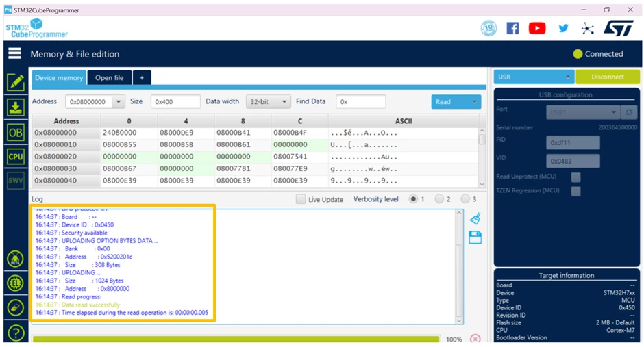
Task: Open the Data width 32-bit dropdown
Action: tap(268, 102)
